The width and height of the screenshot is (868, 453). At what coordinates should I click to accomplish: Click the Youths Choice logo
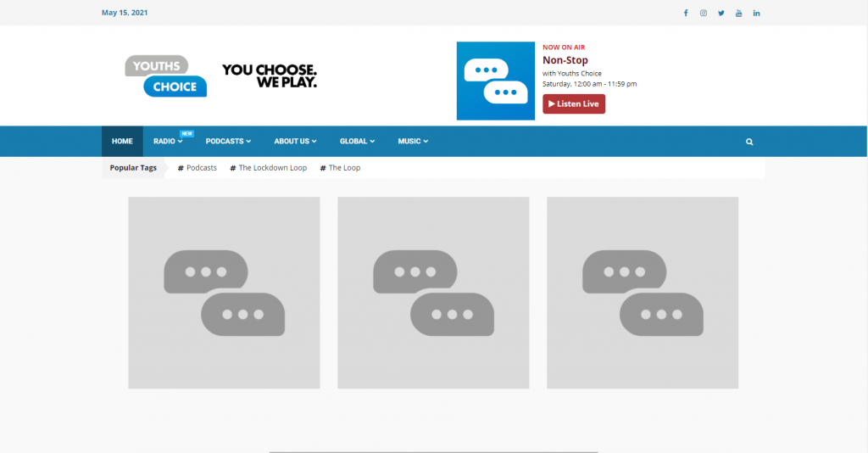166,76
